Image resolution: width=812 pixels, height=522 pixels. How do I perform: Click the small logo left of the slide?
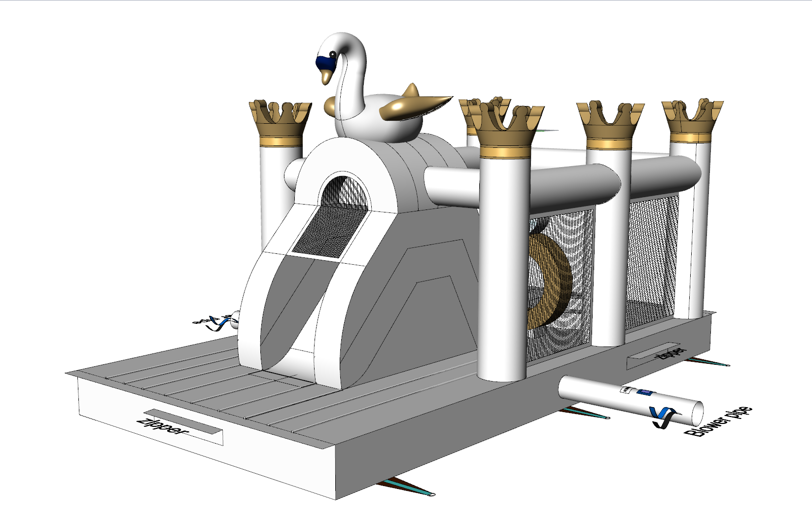pyautogui.click(x=216, y=321)
